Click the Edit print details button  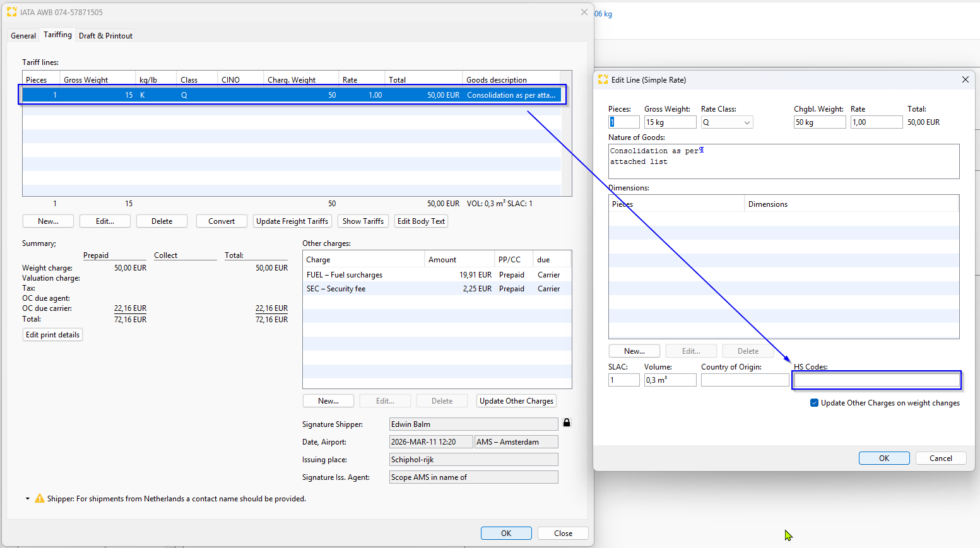tap(53, 335)
